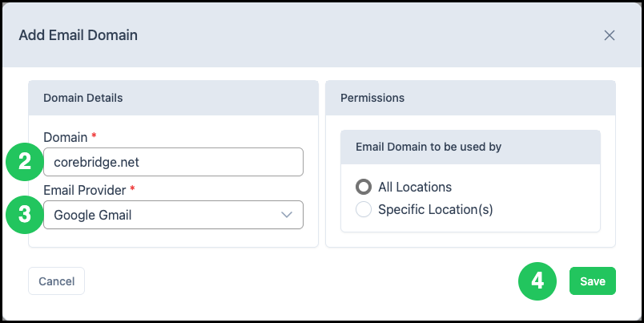Close the Add Email Domain dialog
The height and width of the screenshot is (323, 644).
pos(609,35)
